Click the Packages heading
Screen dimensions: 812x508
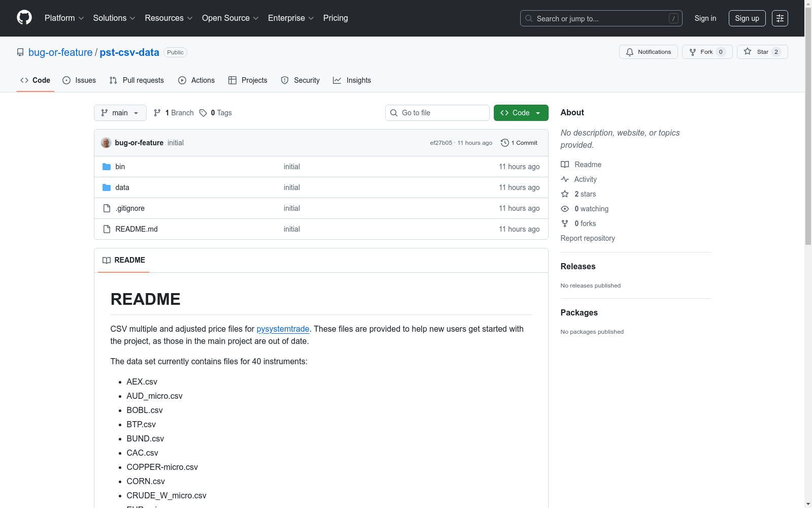[x=579, y=312]
